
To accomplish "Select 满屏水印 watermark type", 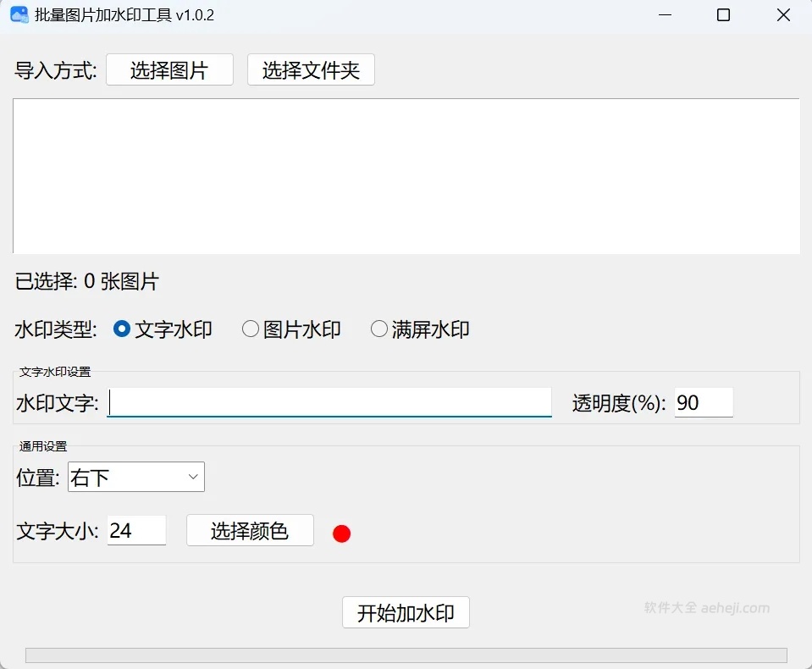I will click(379, 329).
